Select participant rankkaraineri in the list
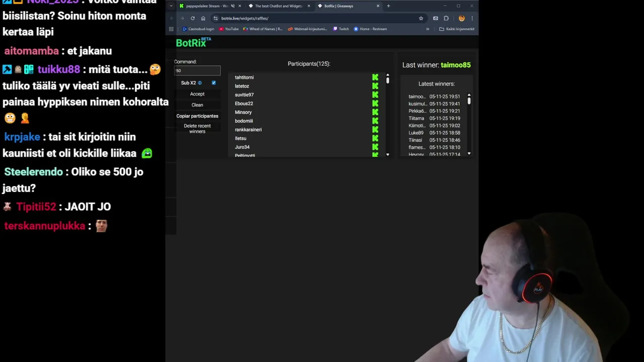Viewport: 644px width, 362px height. (248, 130)
